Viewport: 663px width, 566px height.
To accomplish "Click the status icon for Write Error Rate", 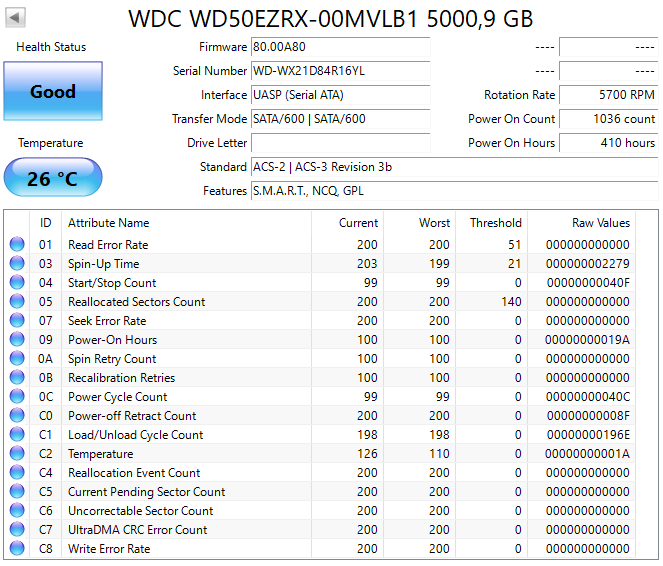I will (17, 549).
